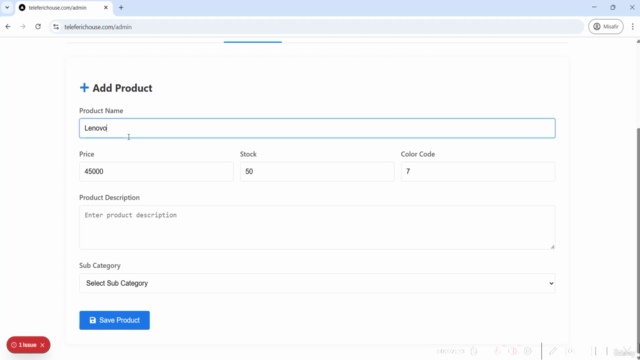Screen dimensions: 640x360
Task: Click the Sub Category label
Action: tap(100, 266)
